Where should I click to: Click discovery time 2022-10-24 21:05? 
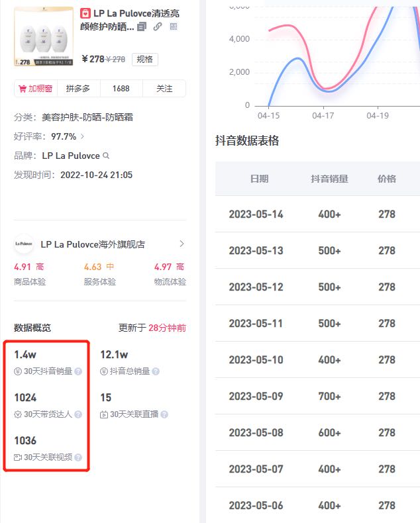click(97, 175)
